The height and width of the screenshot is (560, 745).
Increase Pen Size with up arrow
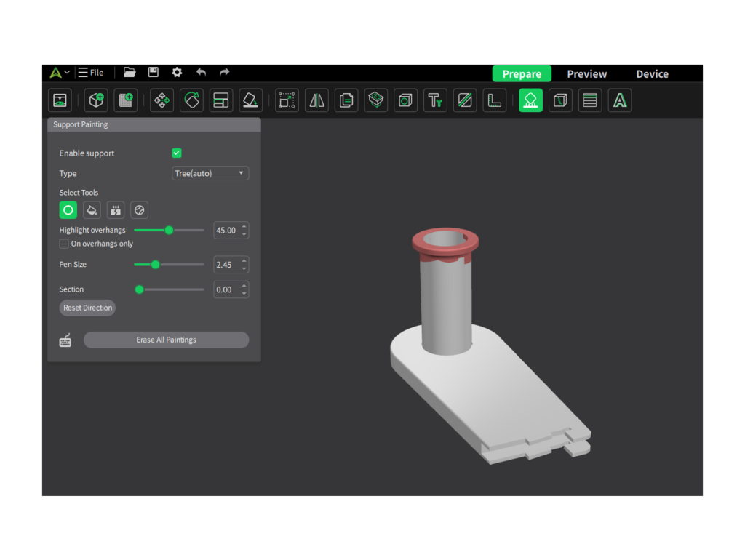[x=244, y=261]
